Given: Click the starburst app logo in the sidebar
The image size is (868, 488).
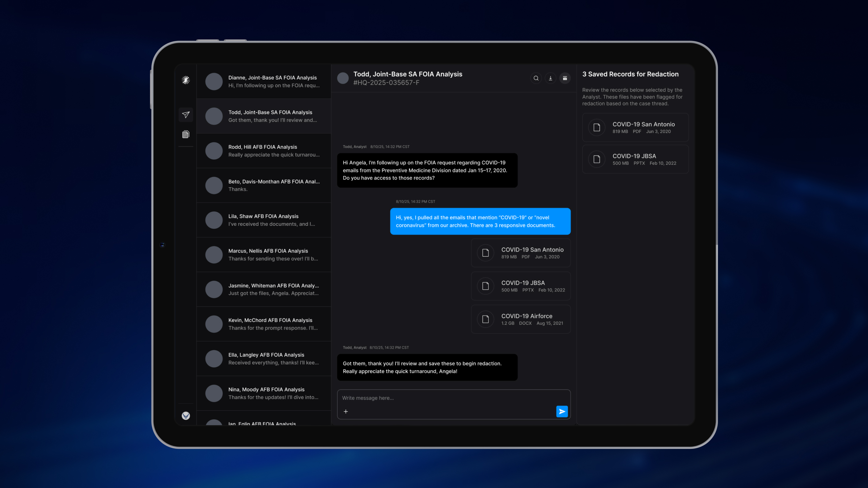Looking at the screenshot, I should click(186, 80).
